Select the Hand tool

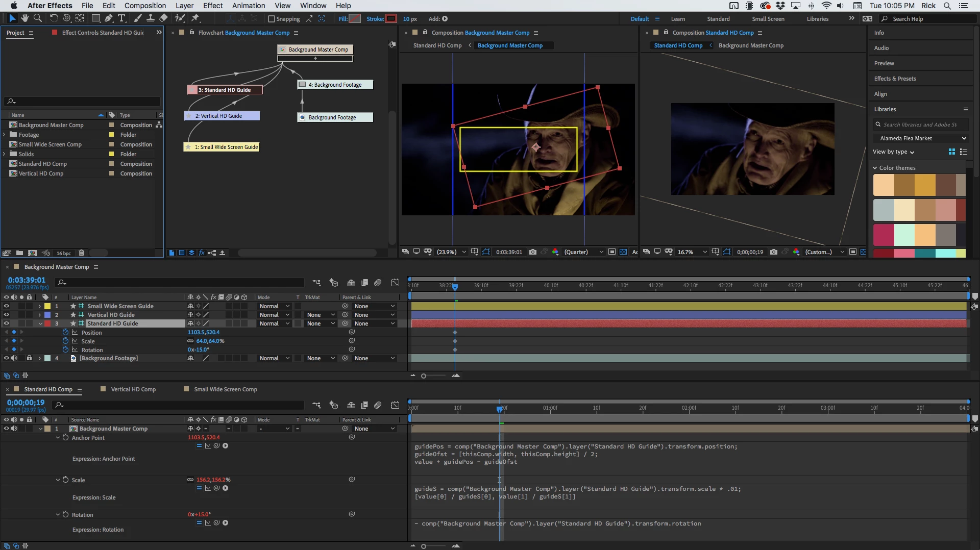pos(24,18)
